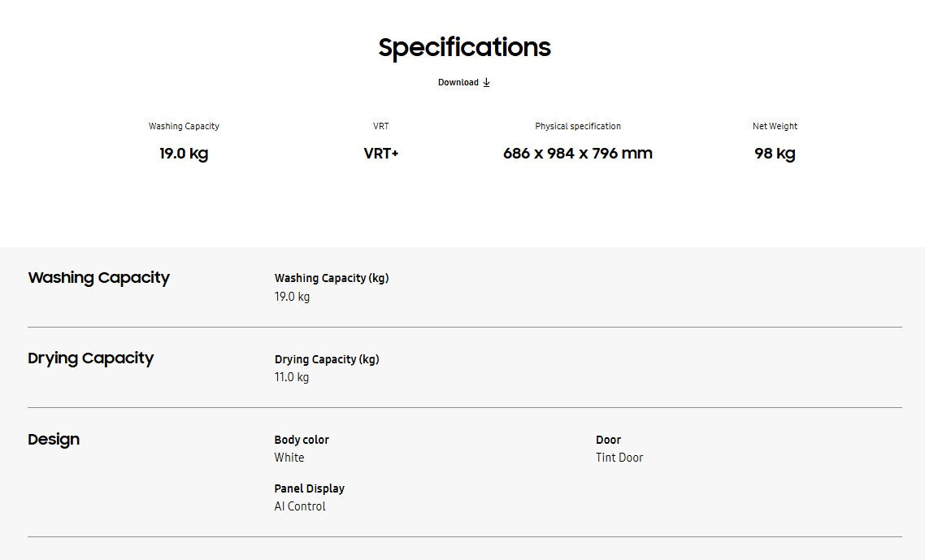Click the Design section heading

click(54, 440)
